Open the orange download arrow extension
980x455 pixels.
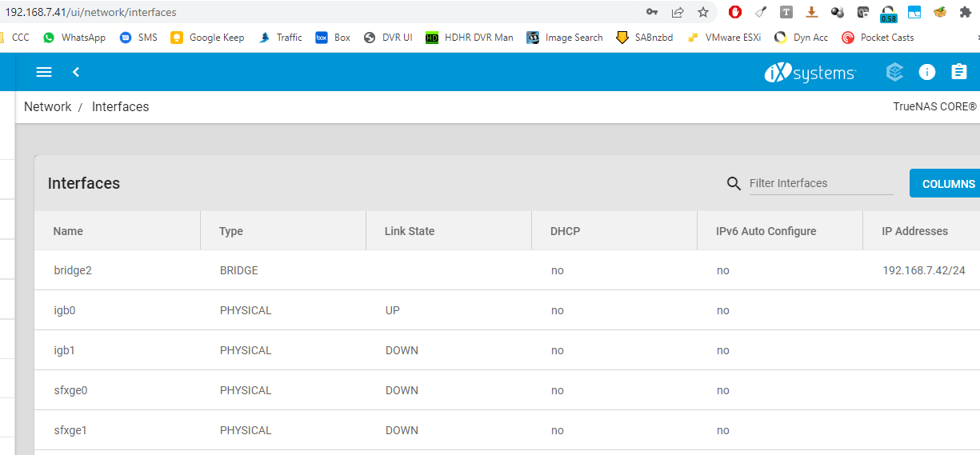812,12
